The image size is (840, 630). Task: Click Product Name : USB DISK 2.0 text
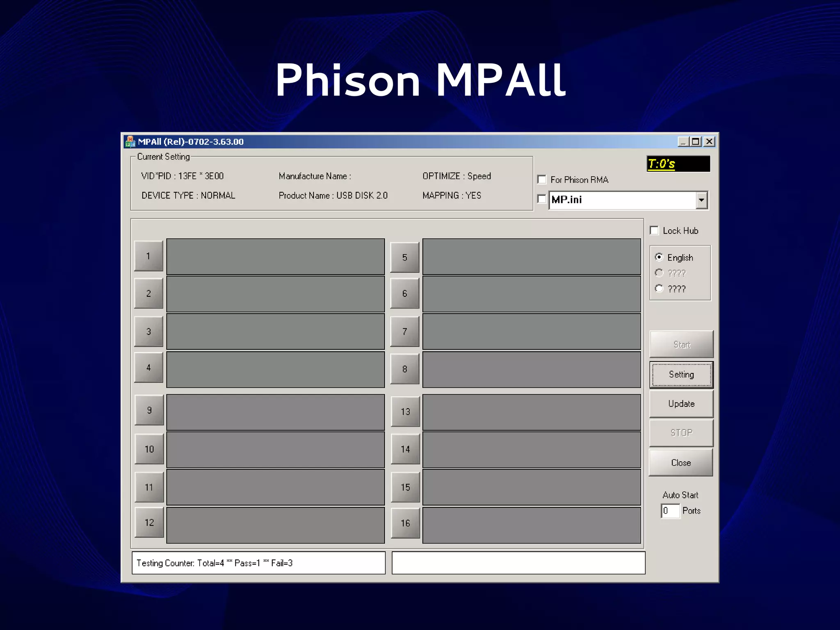(333, 196)
